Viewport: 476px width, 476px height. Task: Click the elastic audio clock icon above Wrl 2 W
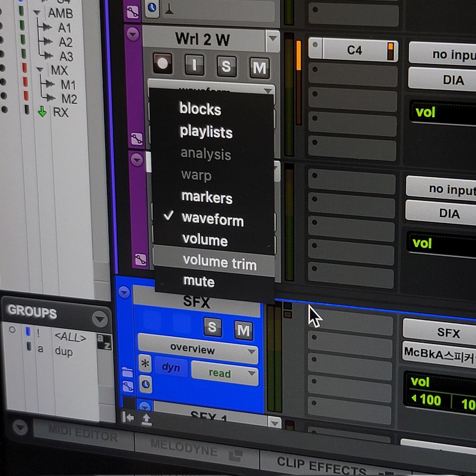152,8
